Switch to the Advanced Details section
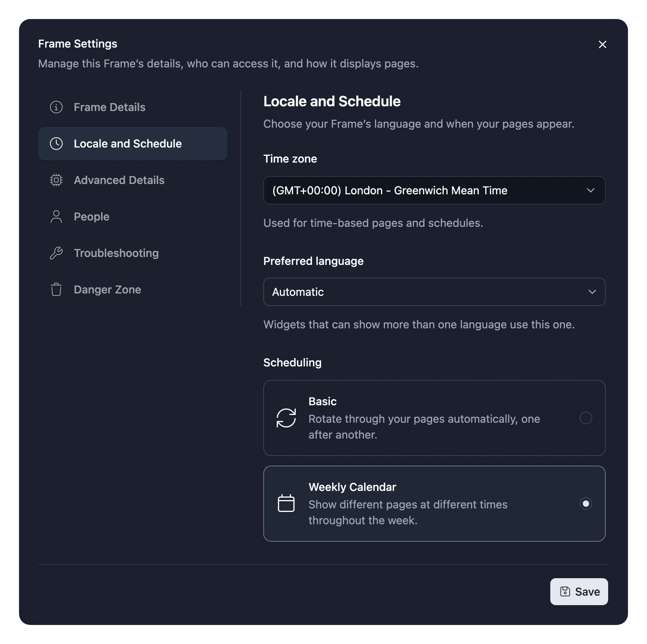The image size is (647, 644). [133, 180]
